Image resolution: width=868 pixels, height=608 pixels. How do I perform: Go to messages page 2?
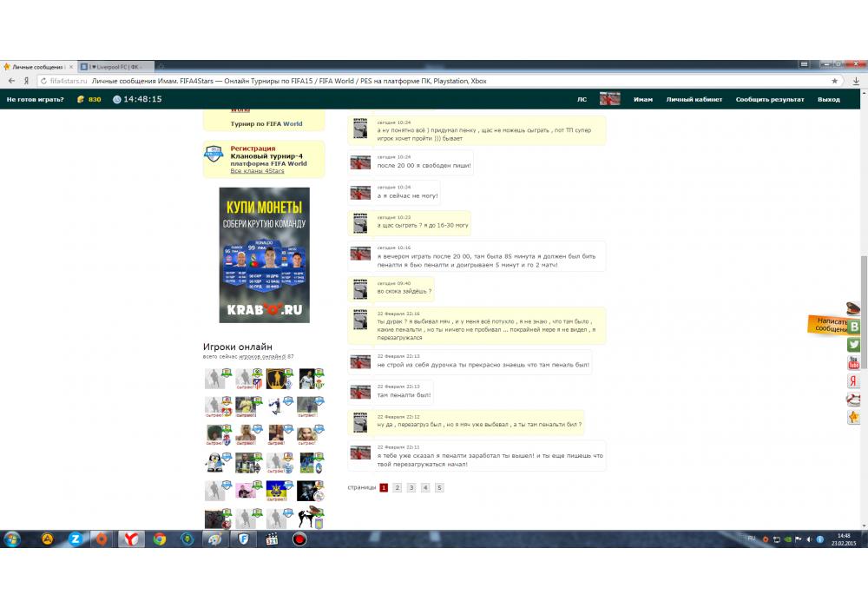click(x=397, y=488)
